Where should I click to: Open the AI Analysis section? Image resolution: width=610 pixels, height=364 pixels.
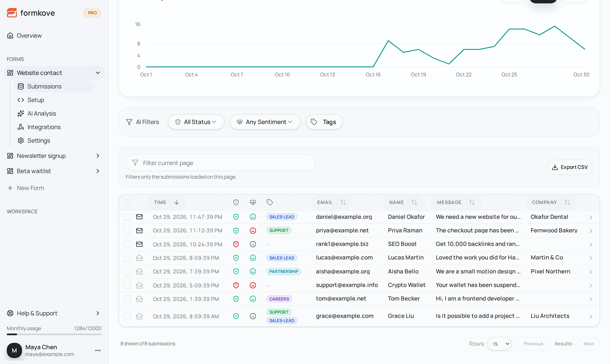click(54, 113)
